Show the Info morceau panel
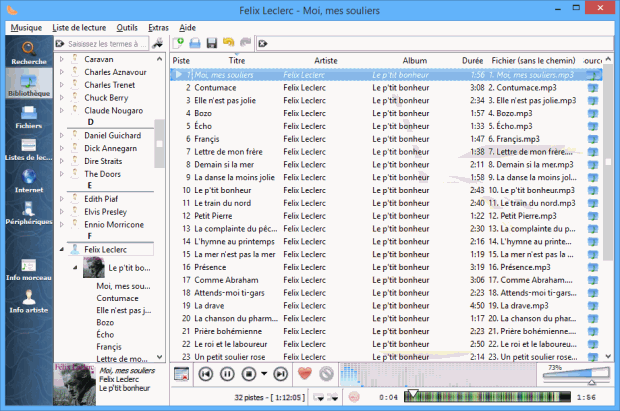Image resolution: width=620 pixels, height=411 pixels. click(x=29, y=269)
